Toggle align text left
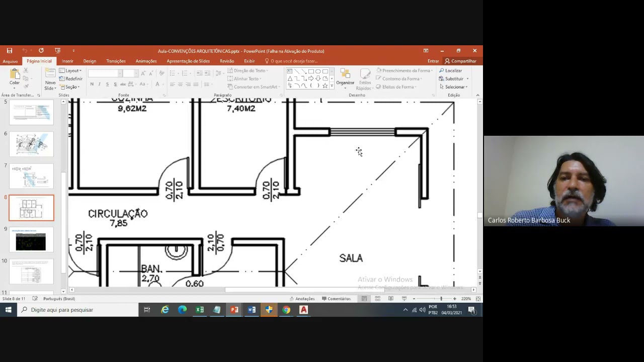Viewport: 644px width, 362px height. click(x=173, y=84)
